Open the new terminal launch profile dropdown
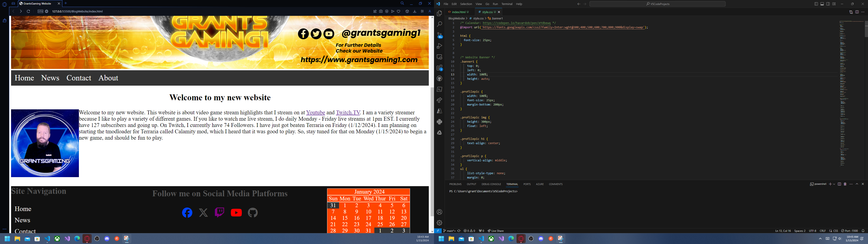The height and width of the screenshot is (244, 868). click(834, 184)
